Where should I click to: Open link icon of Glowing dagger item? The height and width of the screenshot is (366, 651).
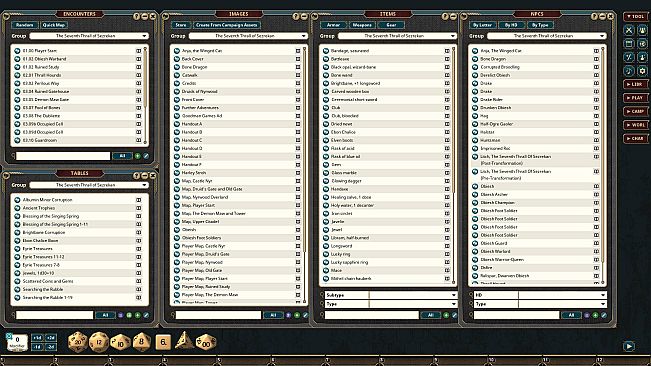click(x=326, y=181)
